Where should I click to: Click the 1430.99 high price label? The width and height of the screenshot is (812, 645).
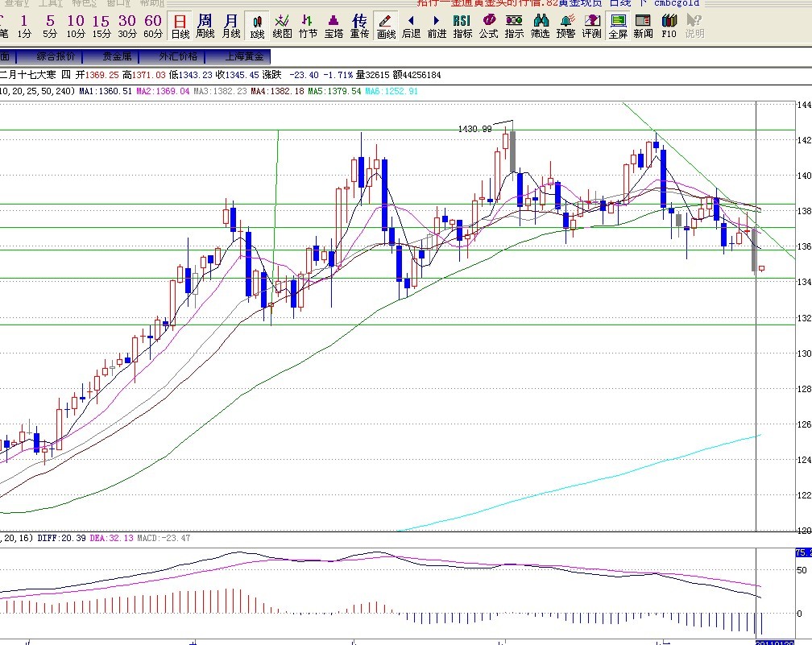tap(474, 129)
